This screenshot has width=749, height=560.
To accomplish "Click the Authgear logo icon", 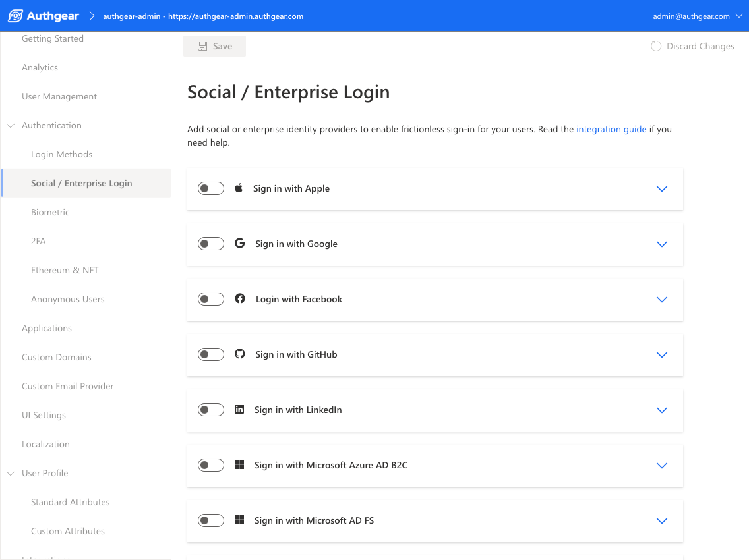I will click(15, 16).
